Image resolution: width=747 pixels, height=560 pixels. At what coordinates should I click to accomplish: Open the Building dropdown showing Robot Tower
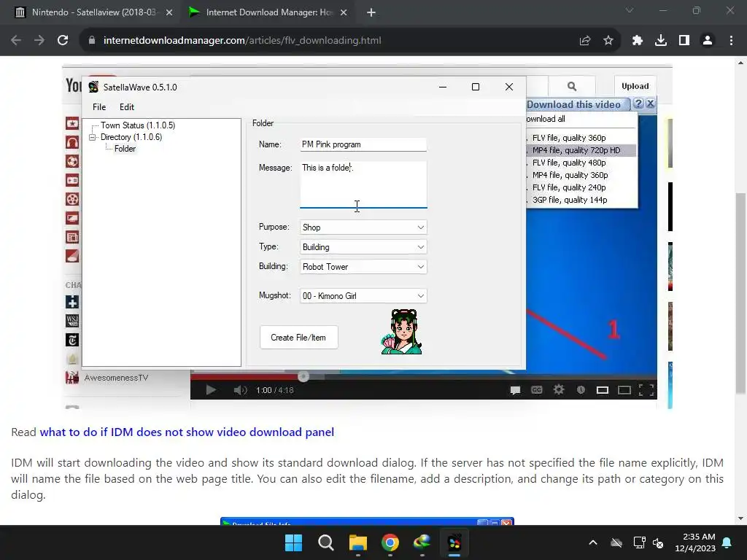(363, 267)
